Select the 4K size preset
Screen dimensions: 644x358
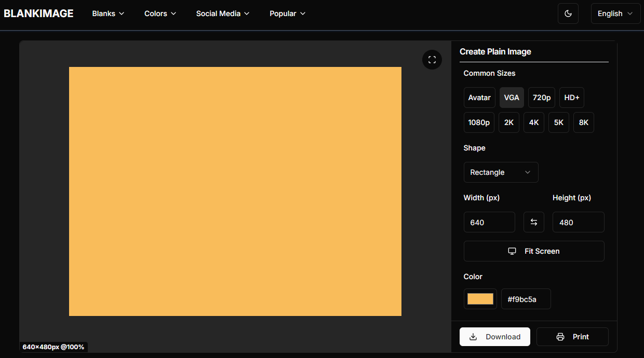534,122
